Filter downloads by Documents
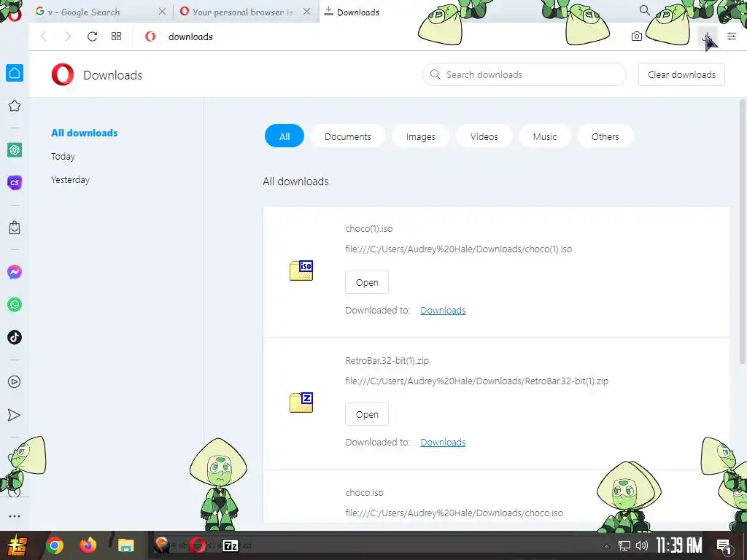 348,136
